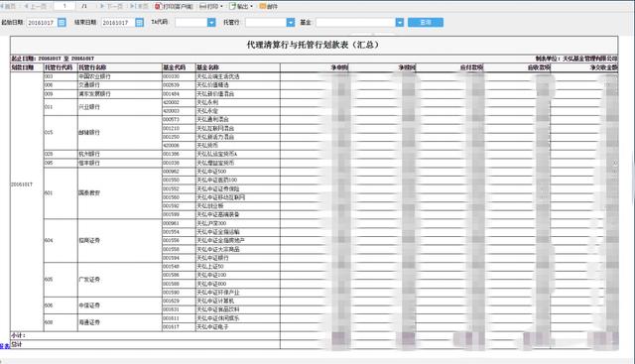Click the blue query button

(x=426, y=22)
